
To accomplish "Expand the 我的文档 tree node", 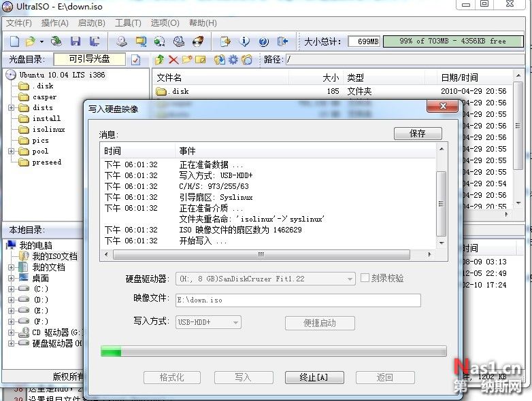I will [11, 267].
